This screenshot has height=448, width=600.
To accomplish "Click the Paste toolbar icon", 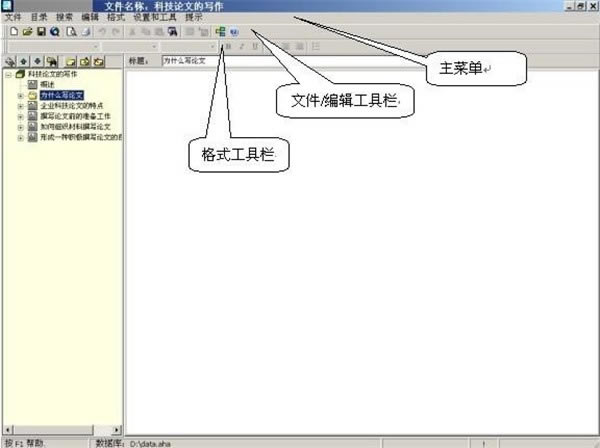I will 159,31.
